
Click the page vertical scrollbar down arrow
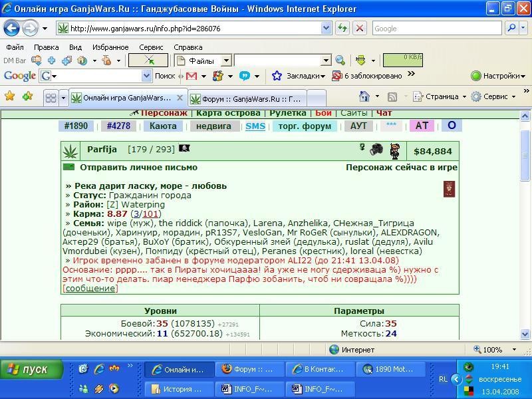pos(525,334)
